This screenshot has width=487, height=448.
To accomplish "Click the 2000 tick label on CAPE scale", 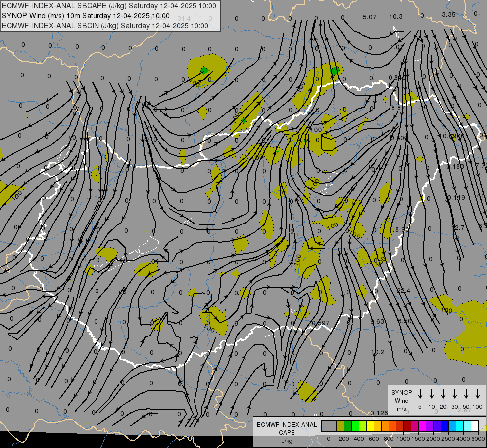I will 433,439.
